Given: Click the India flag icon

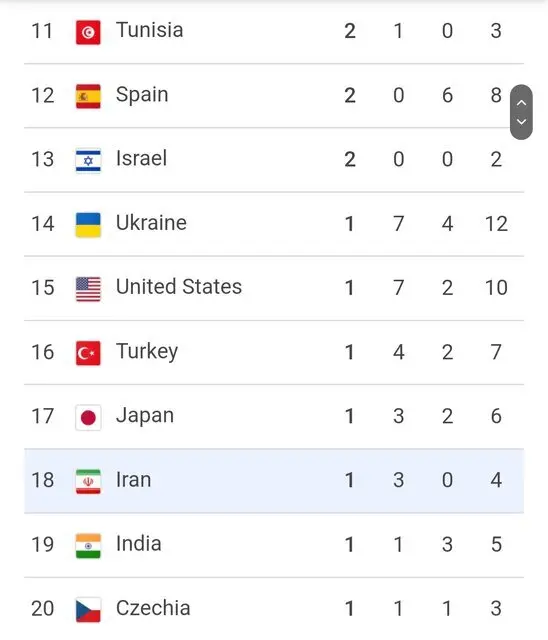Looking at the screenshot, I should pyautogui.click(x=88, y=546).
